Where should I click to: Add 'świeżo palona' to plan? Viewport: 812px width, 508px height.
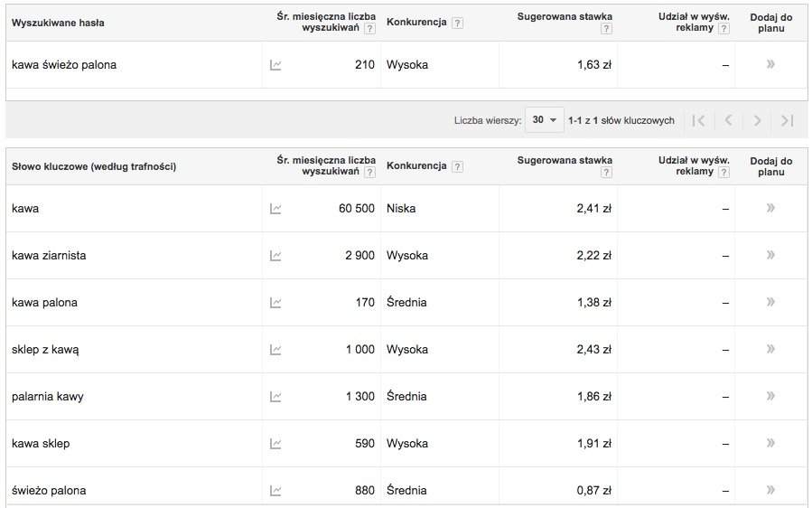pos(770,489)
